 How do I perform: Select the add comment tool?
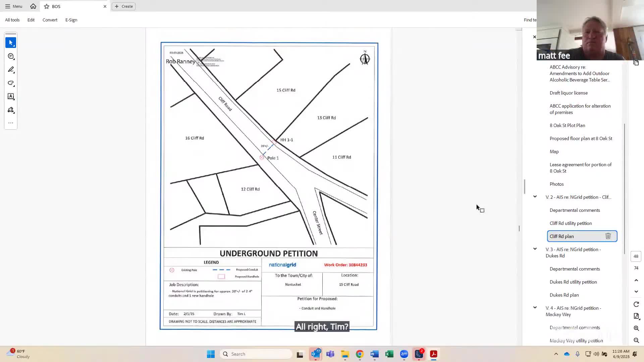coord(11,56)
